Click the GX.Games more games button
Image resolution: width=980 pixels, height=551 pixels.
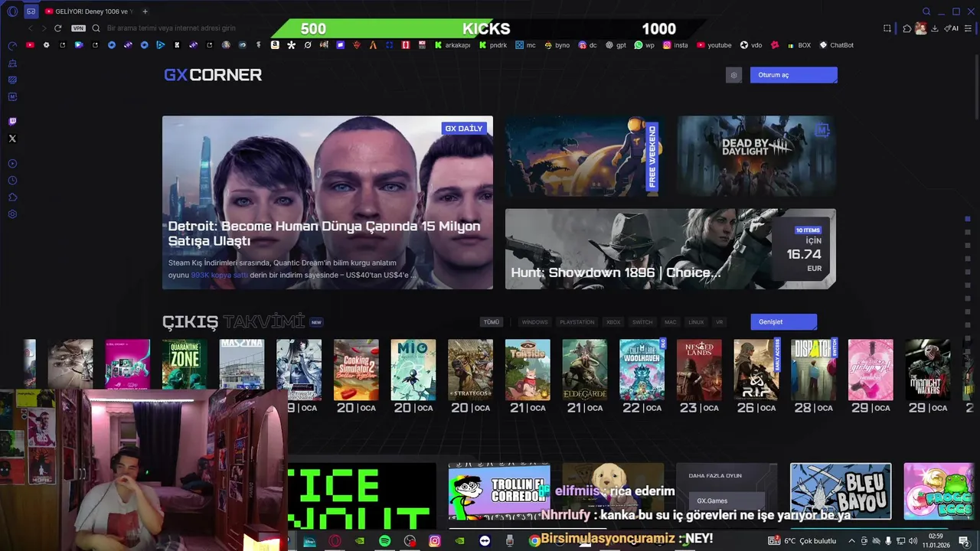pos(727,501)
